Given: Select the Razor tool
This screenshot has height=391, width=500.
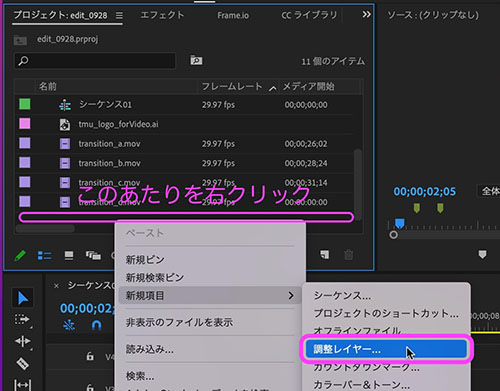Looking at the screenshot, I should tap(22, 363).
